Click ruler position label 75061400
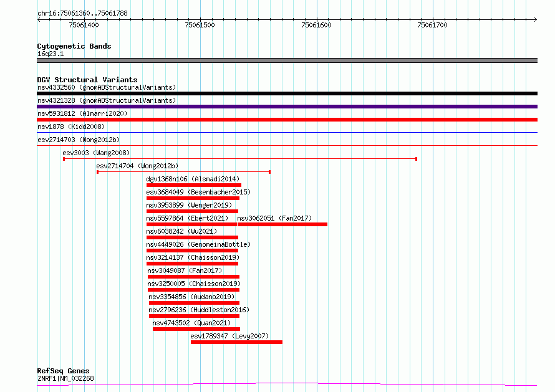 tap(84, 25)
